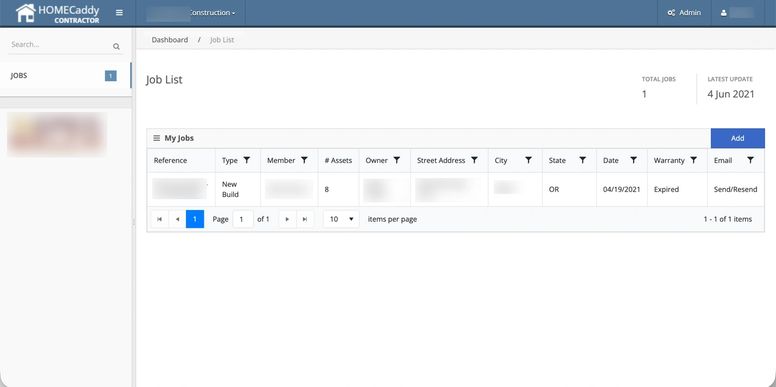Click the Send/Resend email link
Viewport: 776px width, 387px height.
[735, 190]
